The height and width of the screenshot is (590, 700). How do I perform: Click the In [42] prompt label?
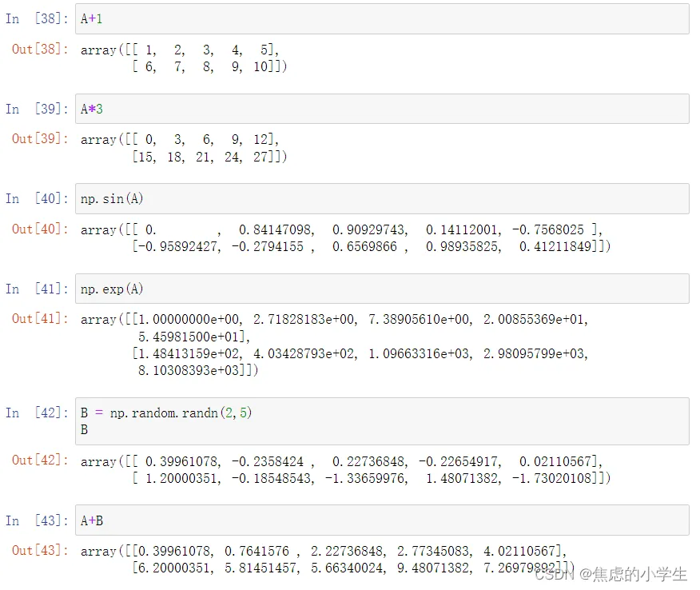point(36,413)
